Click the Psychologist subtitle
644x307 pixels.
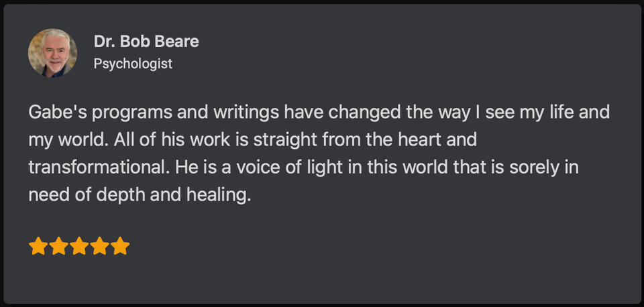click(133, 64)
